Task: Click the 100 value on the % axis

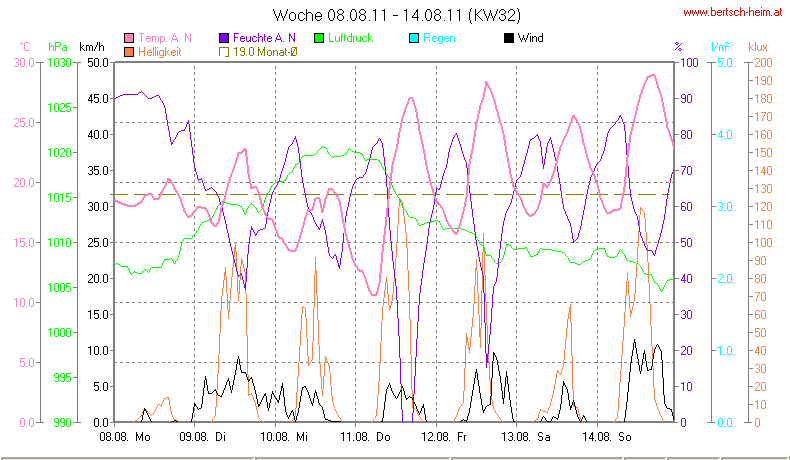Action: tap(689, 62)
